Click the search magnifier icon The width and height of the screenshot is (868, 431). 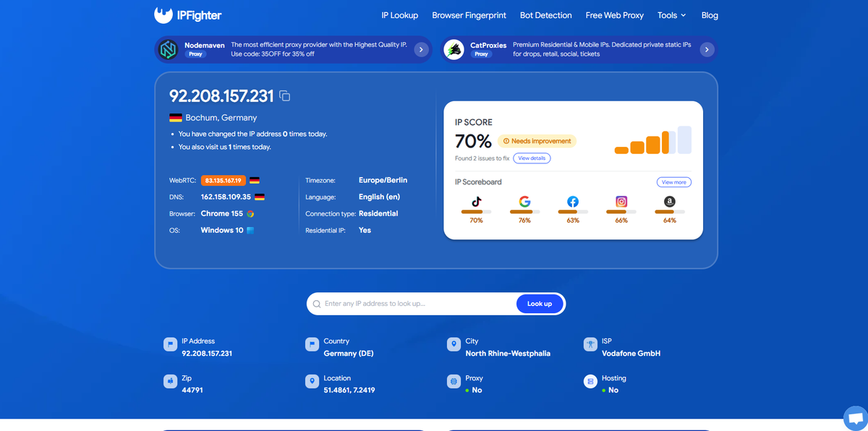pos(316,304)
